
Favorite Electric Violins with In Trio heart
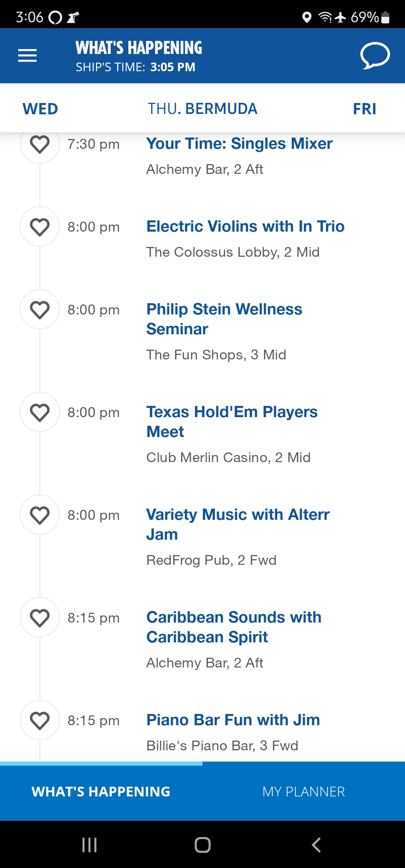pyautogui.click(x=40, y=227)
